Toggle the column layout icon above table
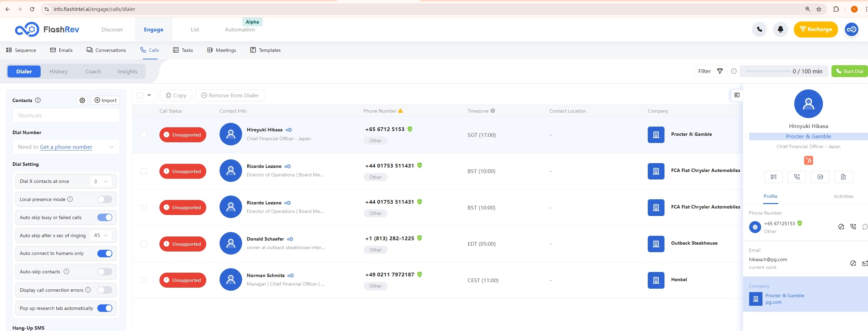The image size is (868, 331). (737, 95)
